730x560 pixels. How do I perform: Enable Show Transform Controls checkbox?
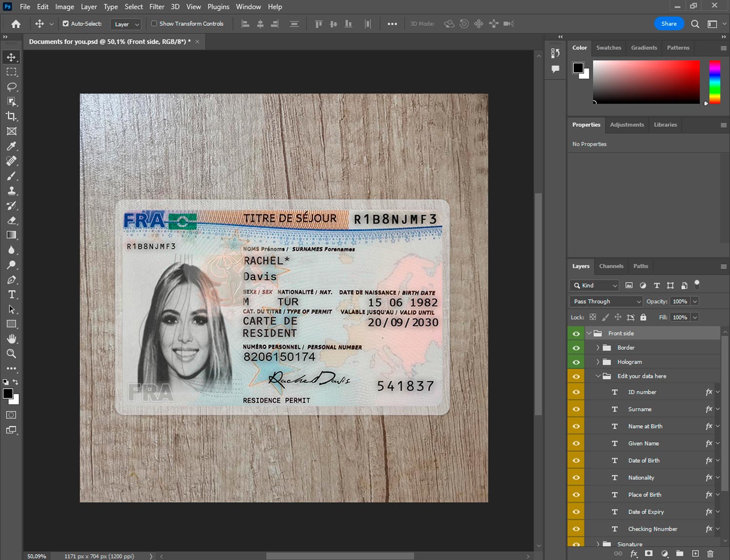154,23
